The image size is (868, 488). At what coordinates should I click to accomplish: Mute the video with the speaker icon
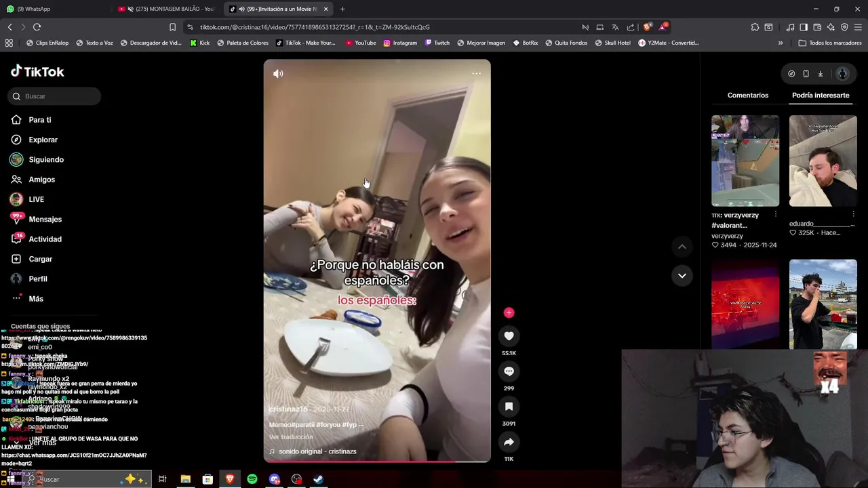(x=278, y=73)
